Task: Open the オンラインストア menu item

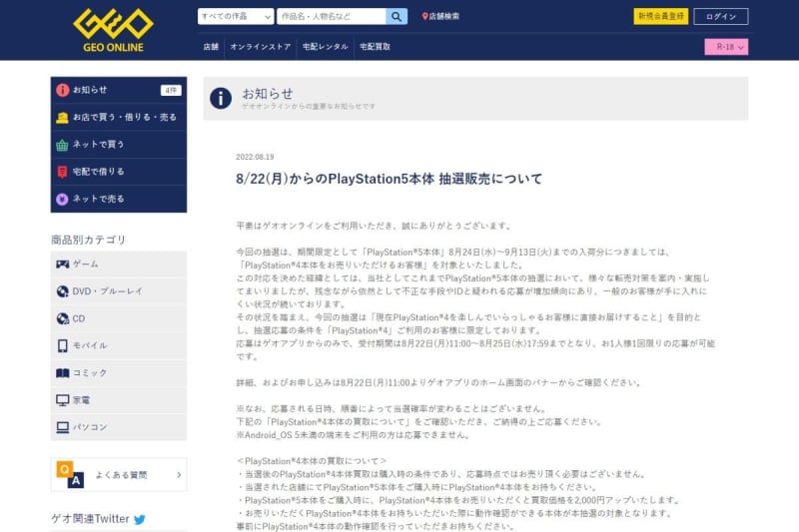Action: 259,47
